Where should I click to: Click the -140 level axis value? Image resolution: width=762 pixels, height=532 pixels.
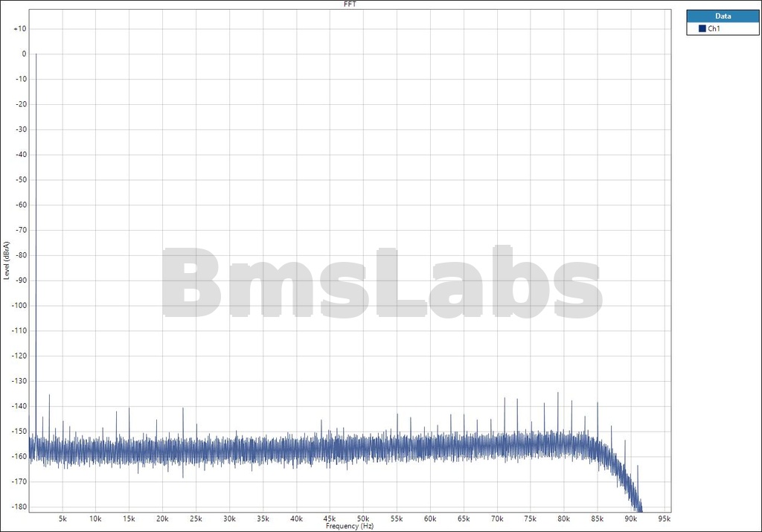pyautogui.click(x=19, y=406)
